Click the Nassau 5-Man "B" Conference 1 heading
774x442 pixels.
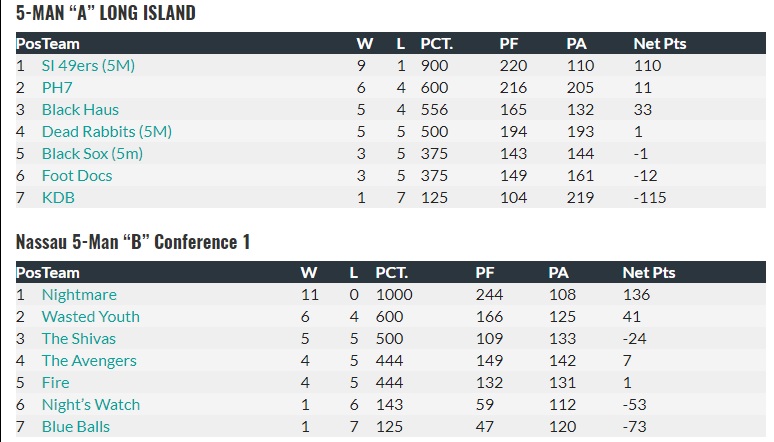coord(133,241)
